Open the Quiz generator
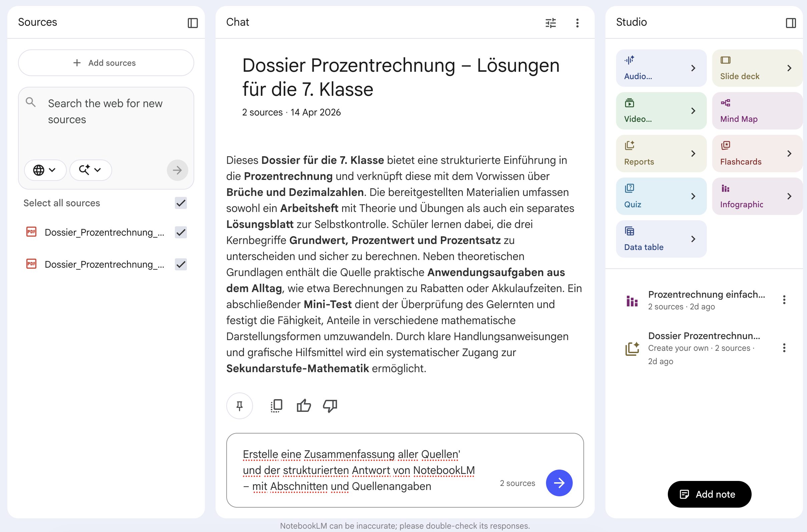807x532 pixels. pyautogui.click(x=661, y=196)
